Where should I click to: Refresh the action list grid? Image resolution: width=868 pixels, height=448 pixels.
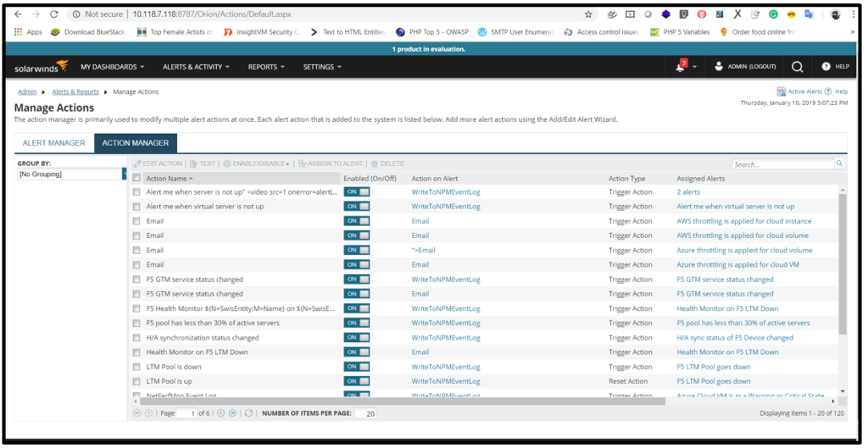click(248, 413)
